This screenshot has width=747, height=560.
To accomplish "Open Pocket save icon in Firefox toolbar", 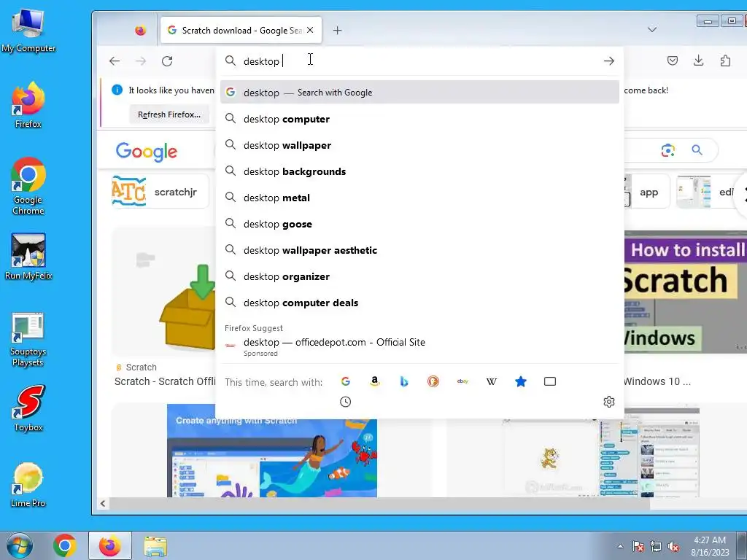I will pos(672,61).
